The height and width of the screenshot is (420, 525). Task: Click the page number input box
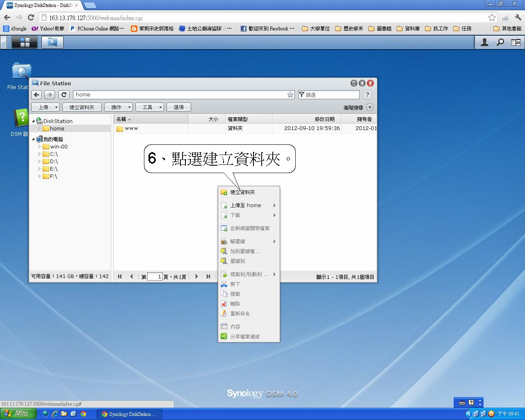155,276
